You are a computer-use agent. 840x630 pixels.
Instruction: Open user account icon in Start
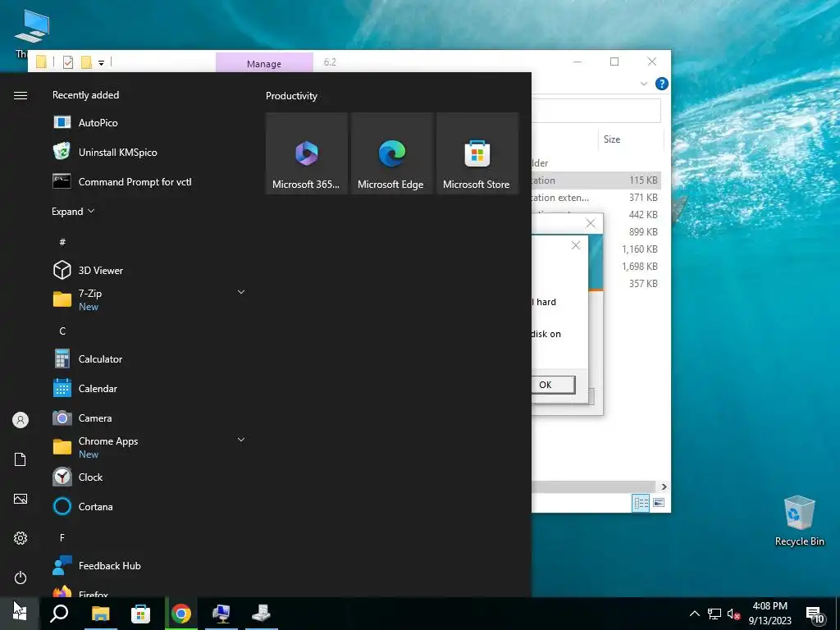click(21, 420)
